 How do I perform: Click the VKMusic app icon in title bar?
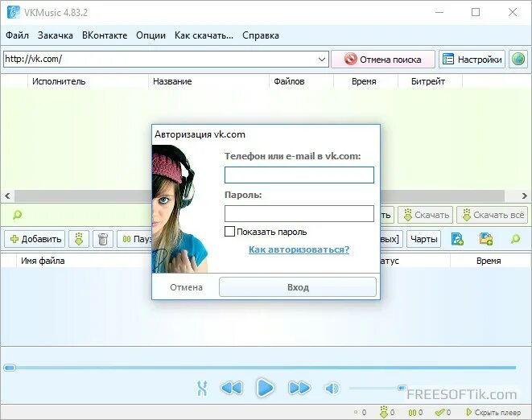click(x=14, y=13)
